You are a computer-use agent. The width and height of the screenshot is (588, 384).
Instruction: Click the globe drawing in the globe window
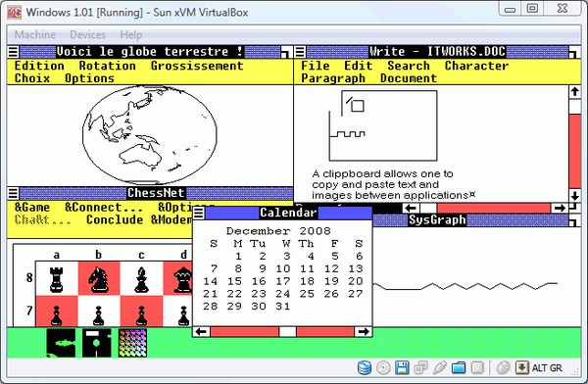[x=150, y=135]
